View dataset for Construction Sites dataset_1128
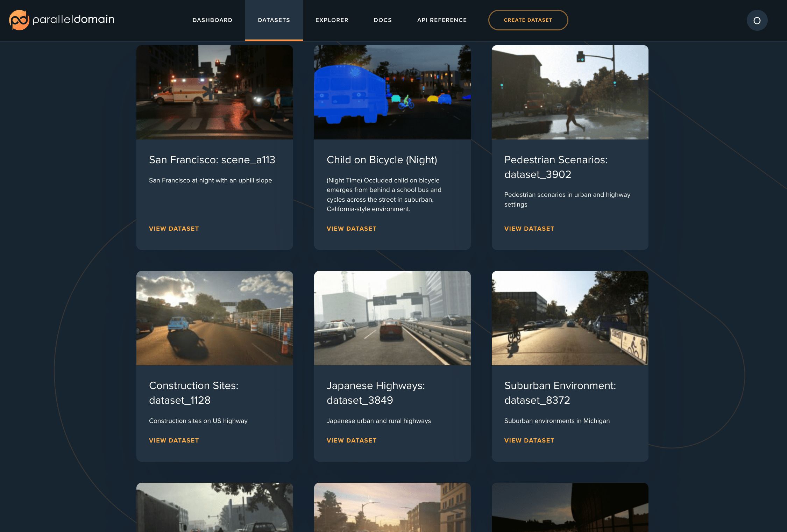787x532 pixels. coord(174,440)
